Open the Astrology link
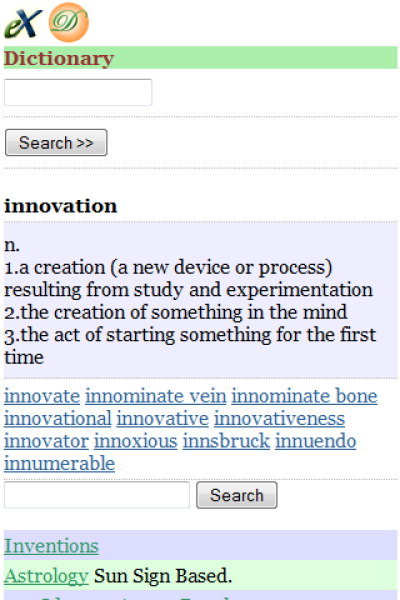The height and width of the screenshot is (600, 400). tap(46, 576)
